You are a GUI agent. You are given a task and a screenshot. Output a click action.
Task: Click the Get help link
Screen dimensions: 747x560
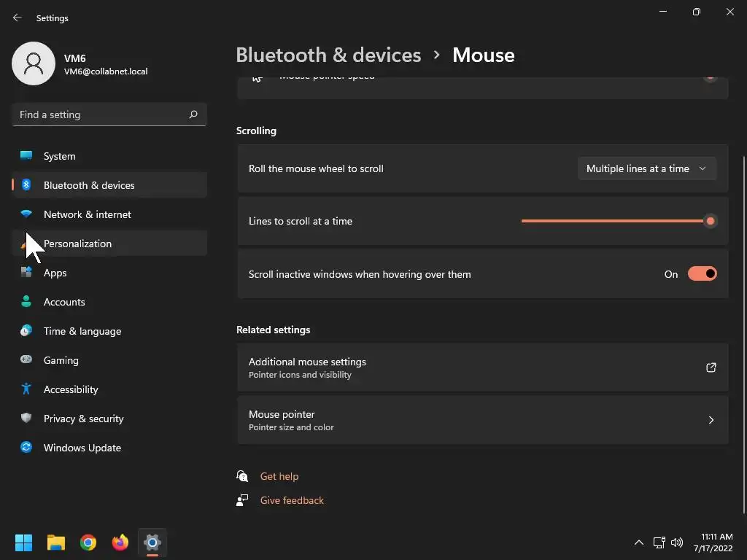pyautogui.click(x=279, y=476)
